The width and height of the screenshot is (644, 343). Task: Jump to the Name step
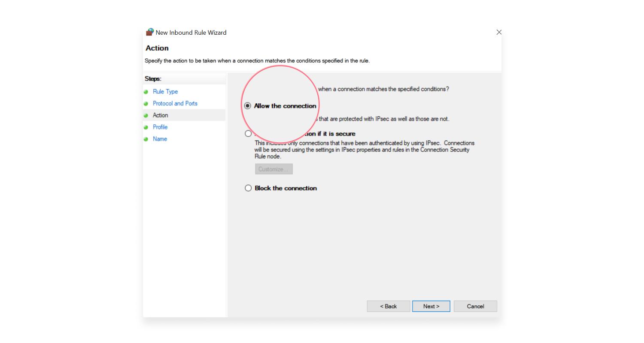point(160,139)
